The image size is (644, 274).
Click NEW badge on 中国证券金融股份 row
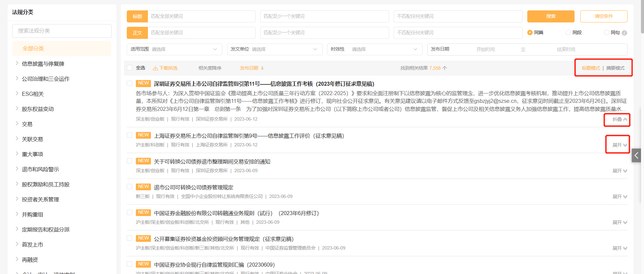tap(143, 213)
